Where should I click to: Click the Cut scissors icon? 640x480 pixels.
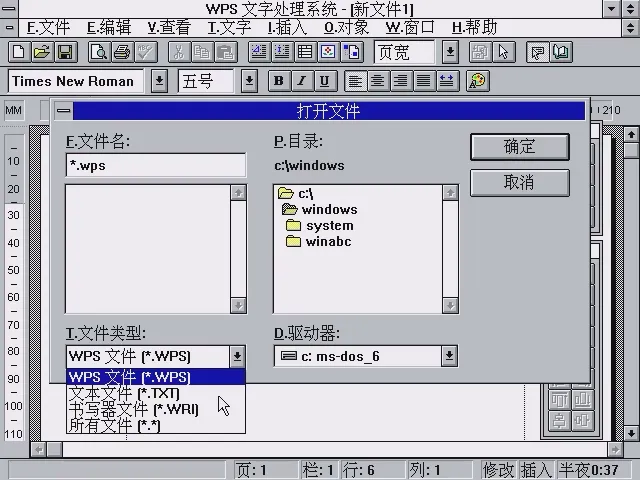(x=179, y=52)
